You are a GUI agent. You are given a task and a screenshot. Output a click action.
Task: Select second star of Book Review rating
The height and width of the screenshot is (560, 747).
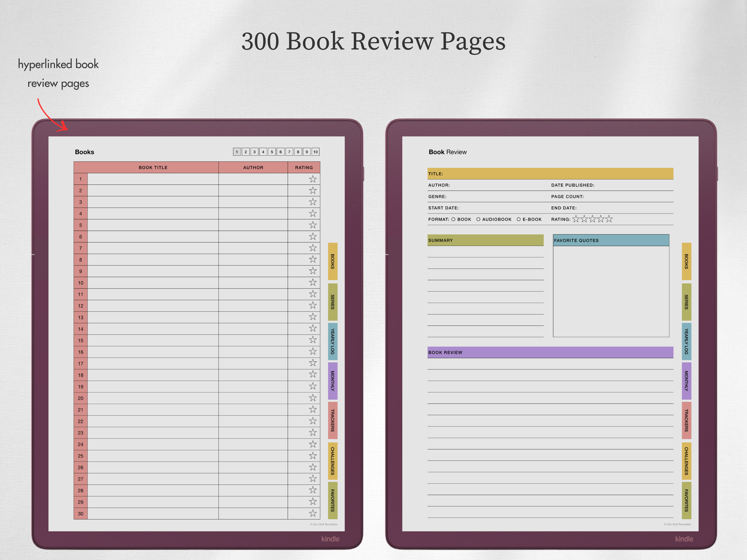coord(584,219)
